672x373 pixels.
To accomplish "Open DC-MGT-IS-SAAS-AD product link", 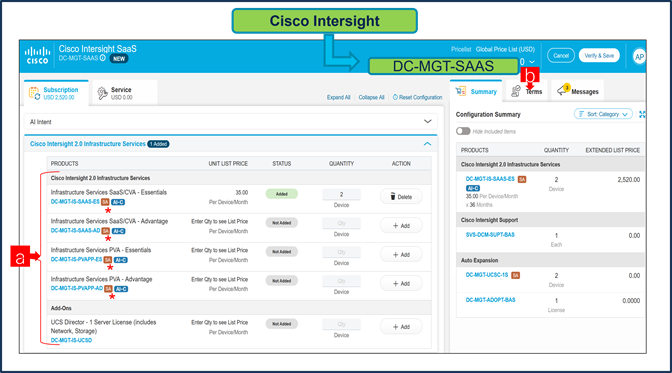I will (75, 231).
